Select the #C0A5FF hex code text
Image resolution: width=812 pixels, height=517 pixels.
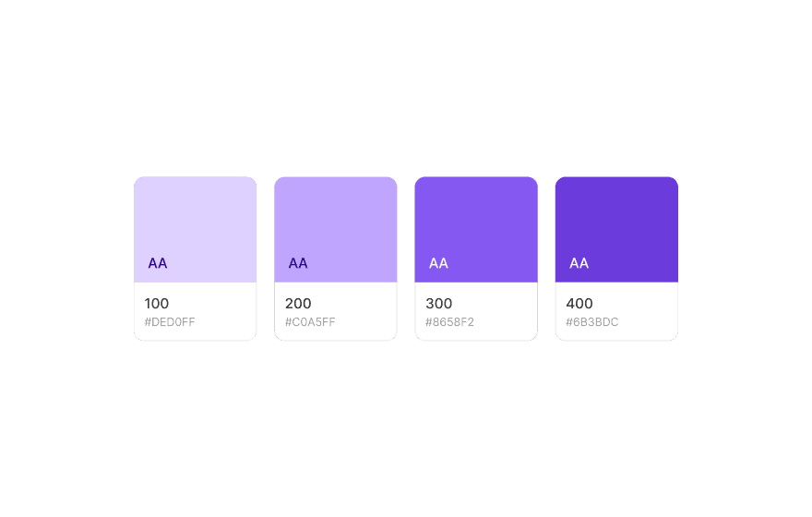click(x=310, y=322)
